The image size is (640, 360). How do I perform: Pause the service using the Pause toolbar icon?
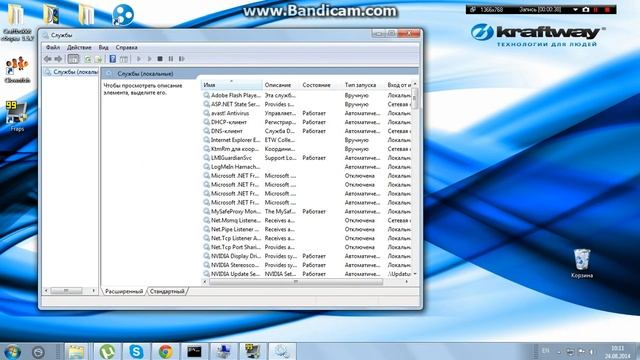171,59
